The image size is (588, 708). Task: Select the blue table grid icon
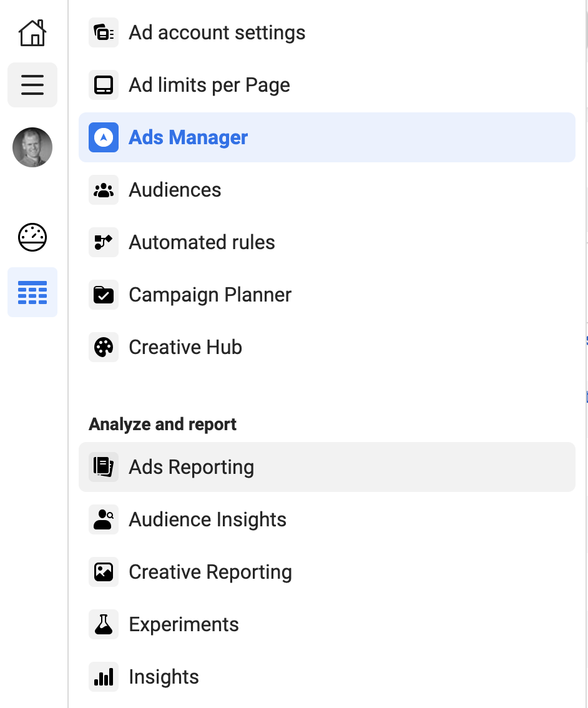[x=32, y=292]
